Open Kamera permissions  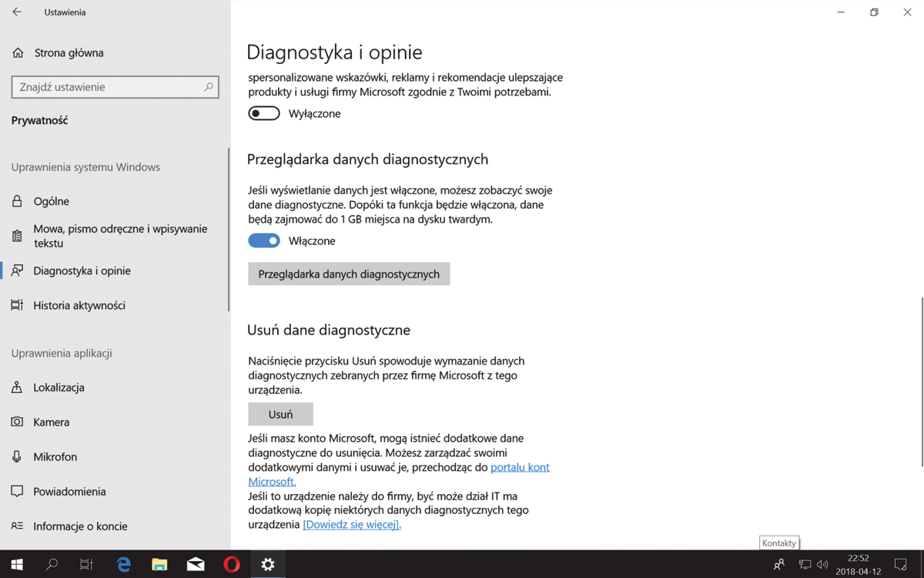51,422
